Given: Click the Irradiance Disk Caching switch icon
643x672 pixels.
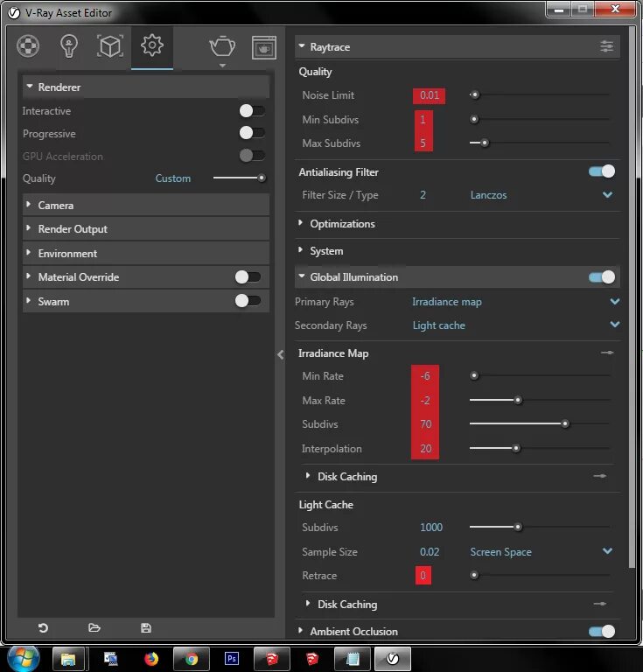Looking at the screenshot, I should (600, 476).
